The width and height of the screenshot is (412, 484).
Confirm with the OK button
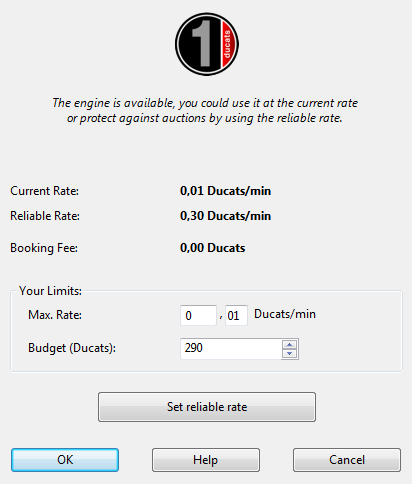pyautogui.click(x=65, y=460)
